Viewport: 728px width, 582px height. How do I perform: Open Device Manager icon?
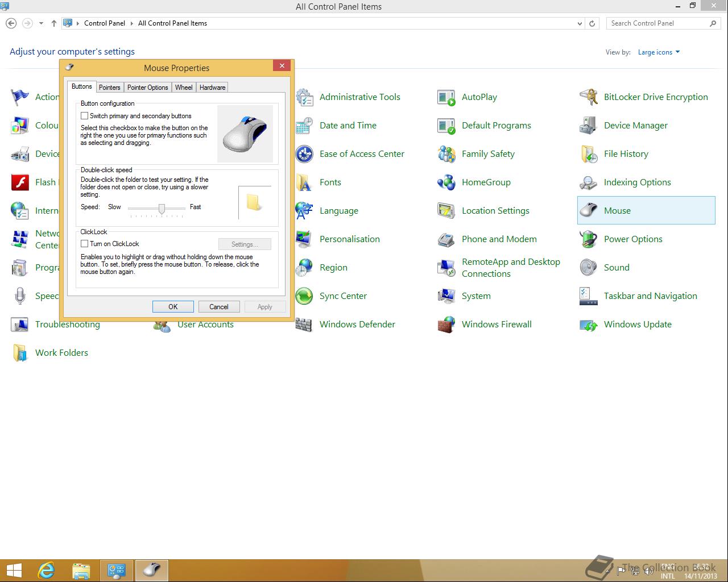(x=589, y=126)
